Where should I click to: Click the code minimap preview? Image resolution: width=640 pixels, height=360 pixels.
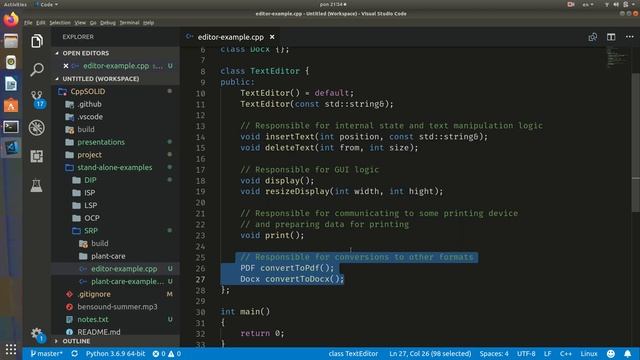(616, 56)
